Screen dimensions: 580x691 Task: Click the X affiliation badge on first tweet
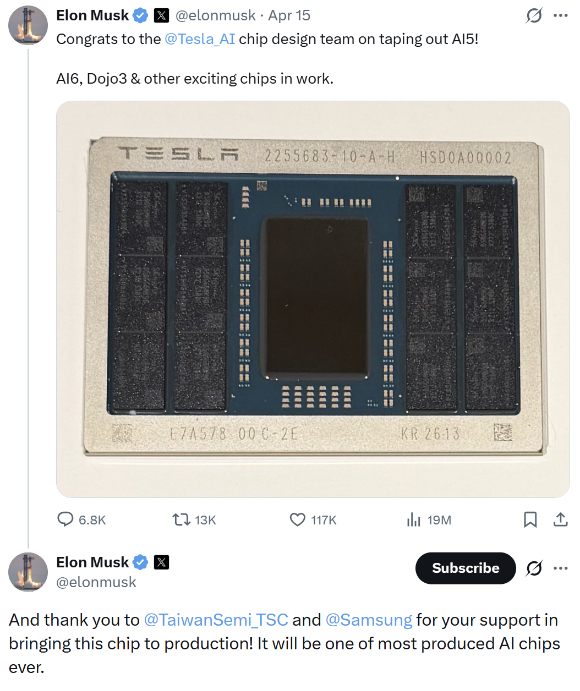tap(161, 15)
